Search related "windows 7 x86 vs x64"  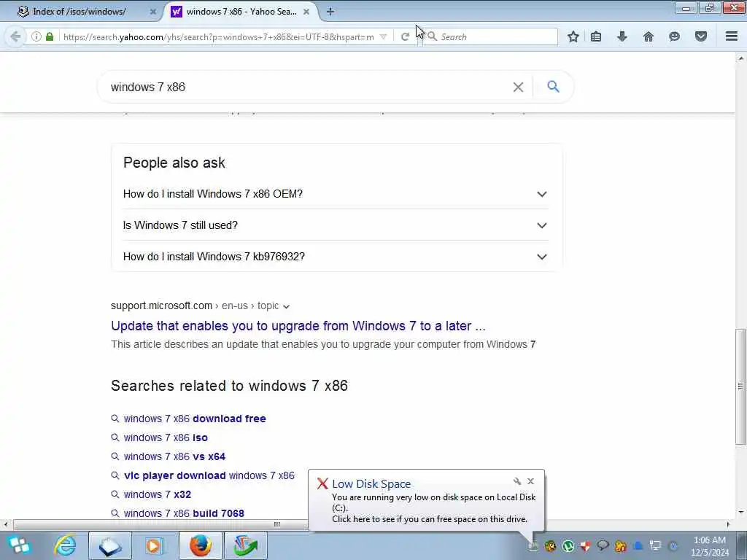point(174,456)
